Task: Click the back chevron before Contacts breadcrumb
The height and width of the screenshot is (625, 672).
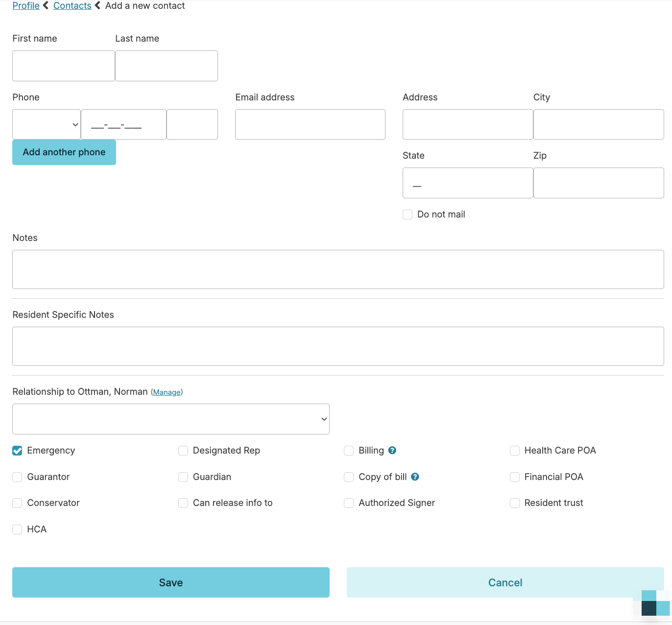Action: tap(46, 5)
